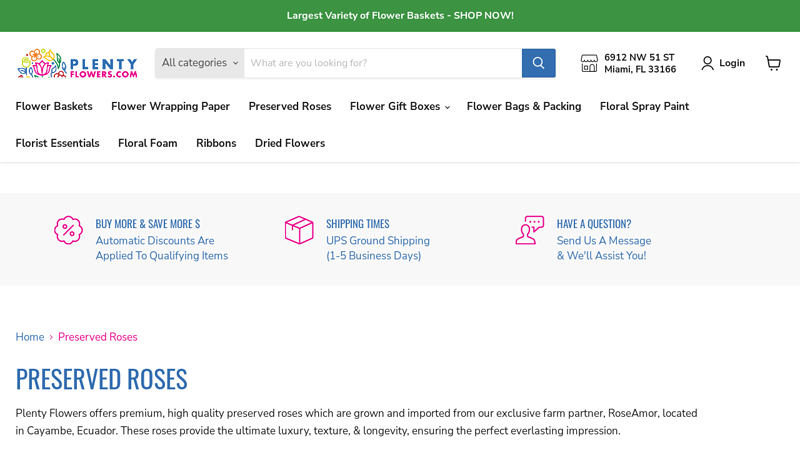Open the Flower Wrapping Paper menu item

[x=170, y=106]
